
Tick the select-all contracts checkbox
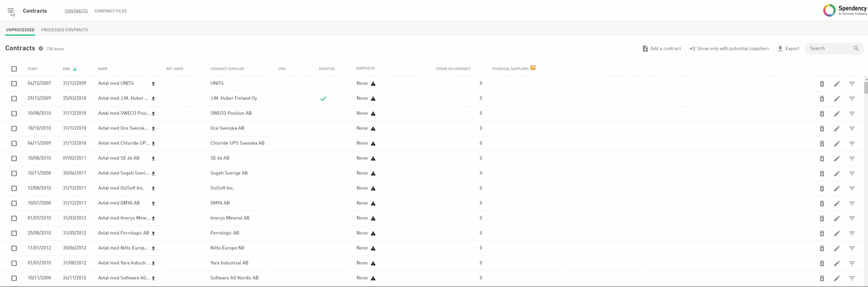pos(14,69)
